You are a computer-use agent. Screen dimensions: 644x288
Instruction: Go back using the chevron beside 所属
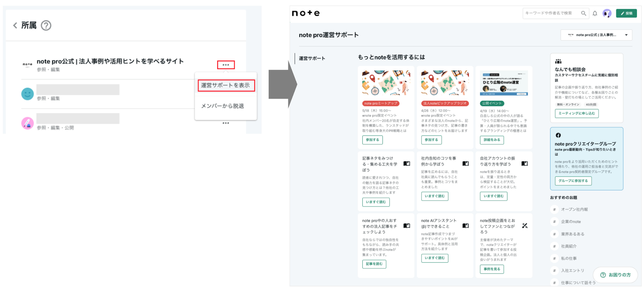[x=15, y=25]
